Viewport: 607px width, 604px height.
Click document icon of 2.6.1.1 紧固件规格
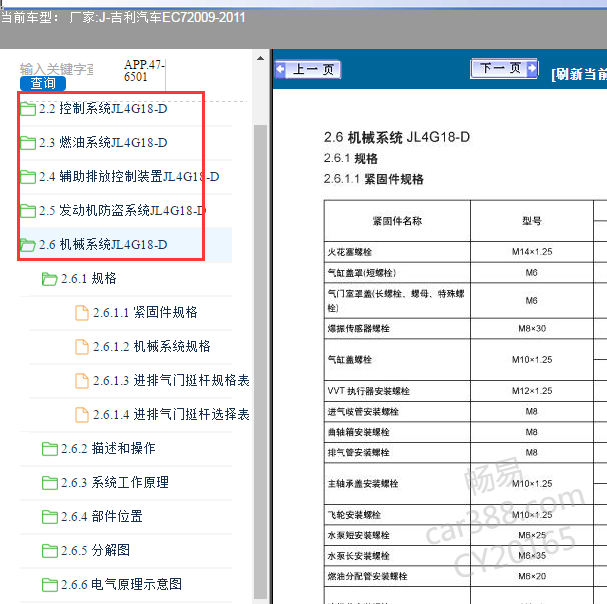click(x=82, y=313)
